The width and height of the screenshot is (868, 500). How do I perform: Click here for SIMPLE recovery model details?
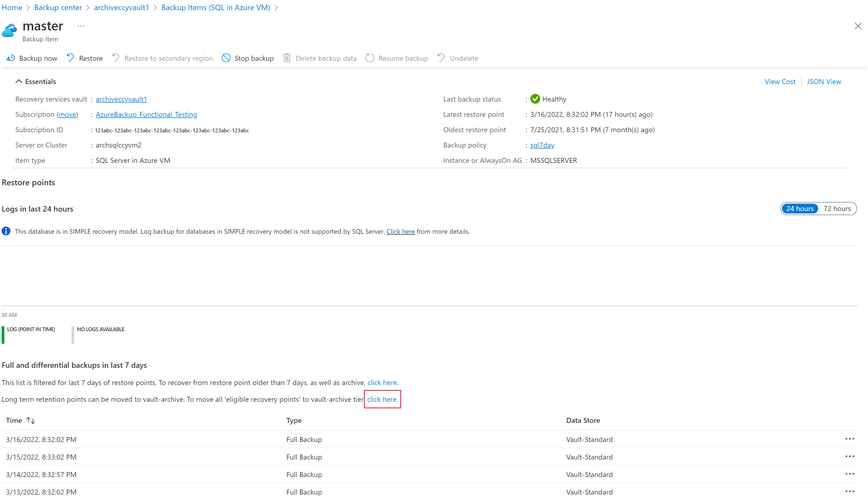click(x=401, y=231)
